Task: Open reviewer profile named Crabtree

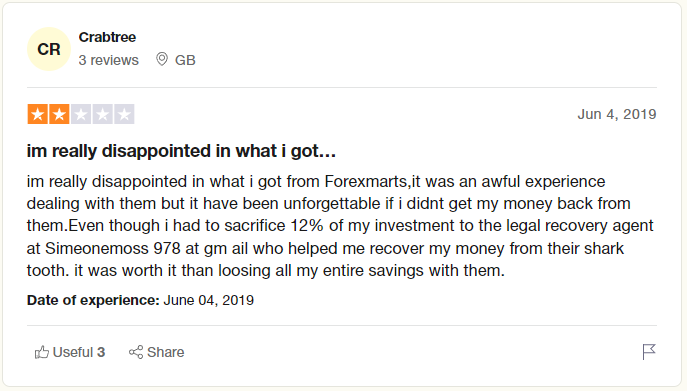Action: coord(107,37)
